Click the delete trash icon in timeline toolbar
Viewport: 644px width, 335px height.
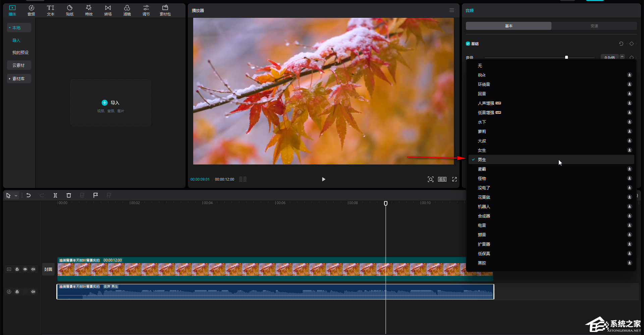pyautogui.click(x=69, y=195)
